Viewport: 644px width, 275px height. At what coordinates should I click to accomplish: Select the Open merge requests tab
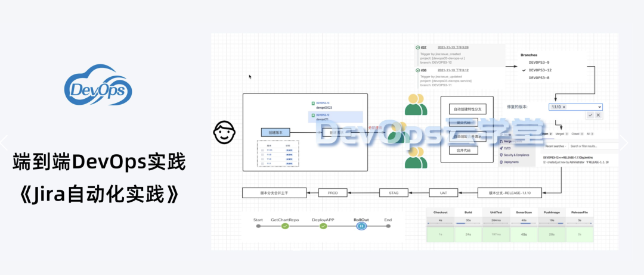(547, 133)
